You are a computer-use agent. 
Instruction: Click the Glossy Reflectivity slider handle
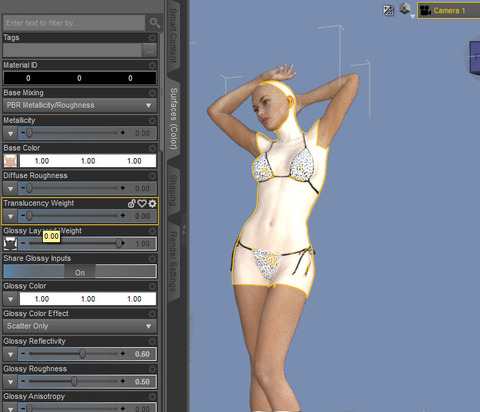(x=82, y=354)
